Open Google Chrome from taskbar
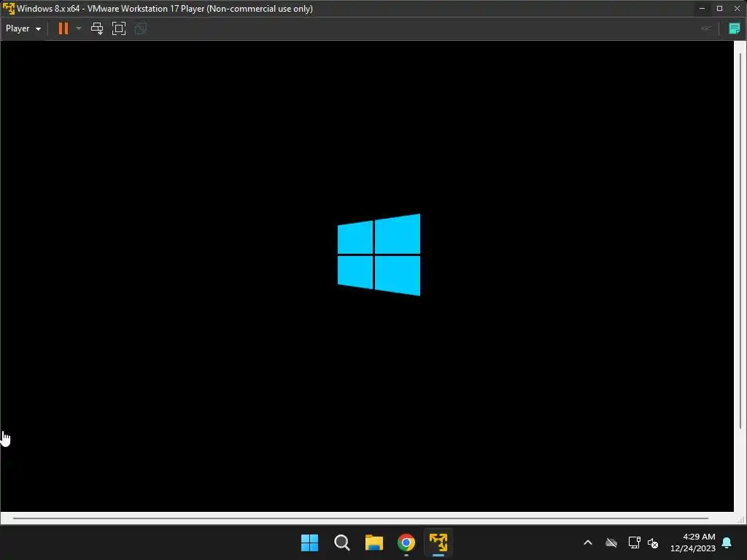Image resolution: width=747 pixels, height=560 pixels. pyautogui.click(x=406, y=542)
